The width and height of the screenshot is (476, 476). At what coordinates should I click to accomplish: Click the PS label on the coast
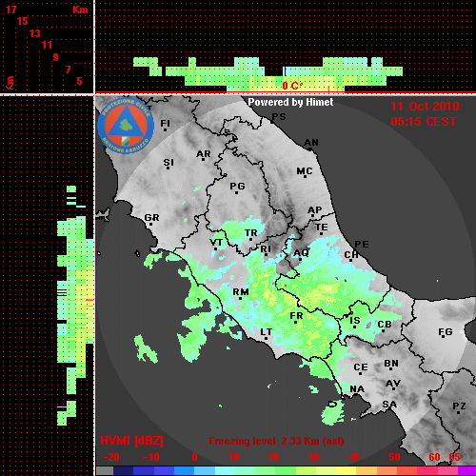(279, 117)
